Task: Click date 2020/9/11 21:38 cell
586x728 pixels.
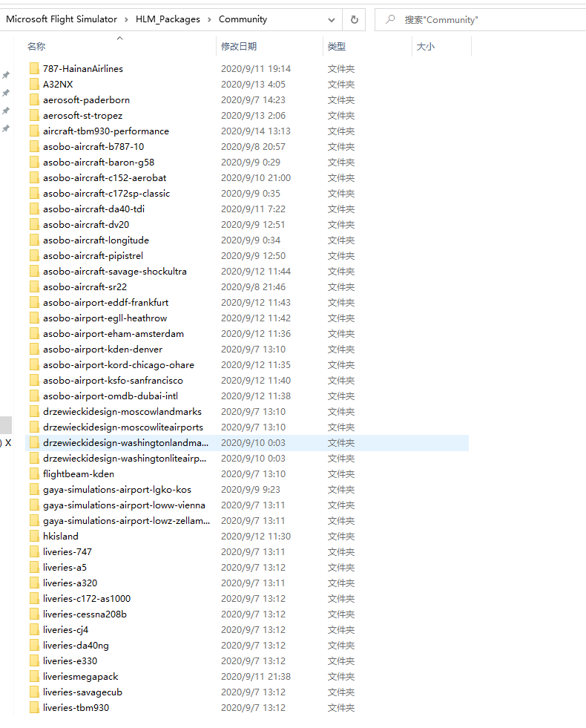Action: coord(256,677)
